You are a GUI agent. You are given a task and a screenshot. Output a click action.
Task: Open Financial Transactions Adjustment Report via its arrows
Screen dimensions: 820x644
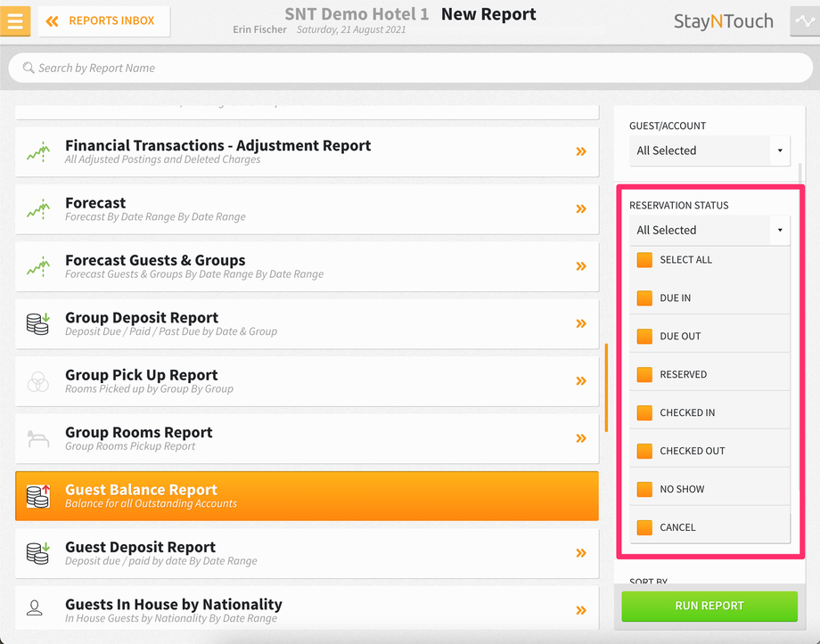coord(581,151)
